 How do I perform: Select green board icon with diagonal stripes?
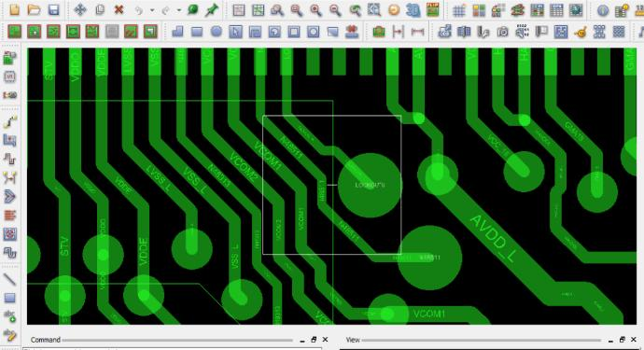point(131,32)
